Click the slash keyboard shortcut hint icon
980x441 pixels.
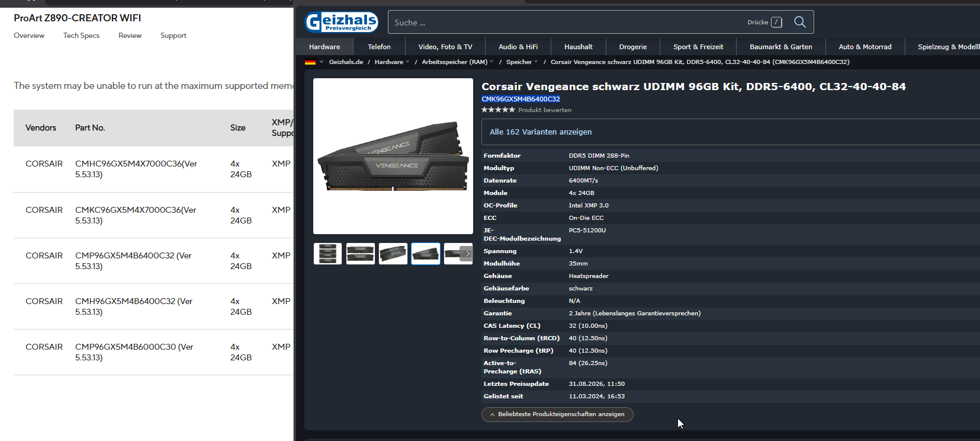776,22
